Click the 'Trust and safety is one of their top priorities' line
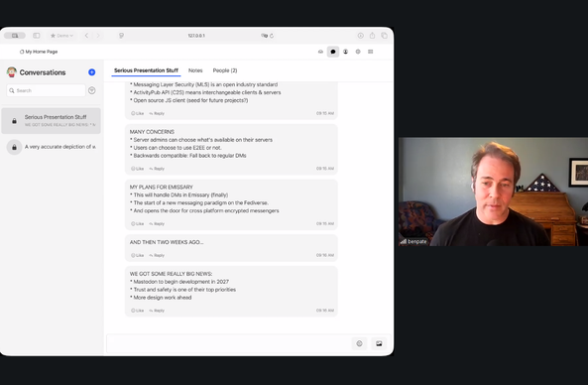The image size is (588, 385). [x=183, y=290]
